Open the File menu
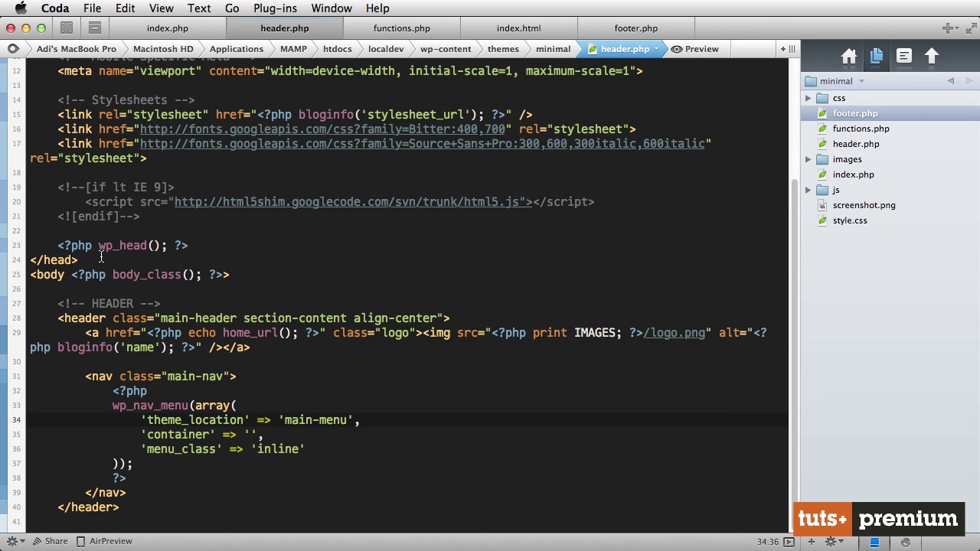The width and height of the screenshot is (980, 551). point(92,8)
